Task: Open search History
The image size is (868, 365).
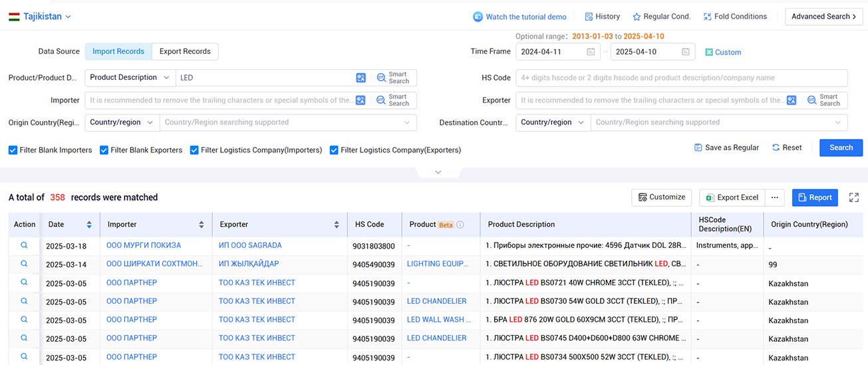Action: point(603,17)
